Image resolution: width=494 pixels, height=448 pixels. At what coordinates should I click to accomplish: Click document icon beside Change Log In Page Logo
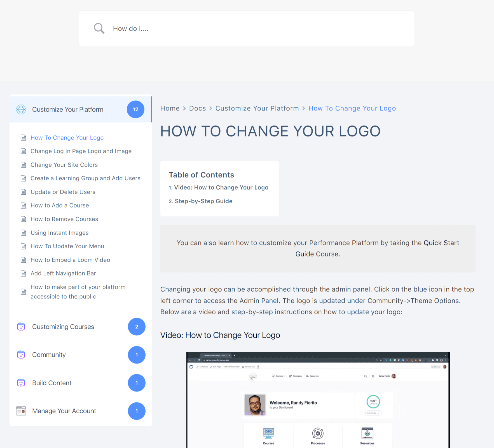(x=24, y=151)
